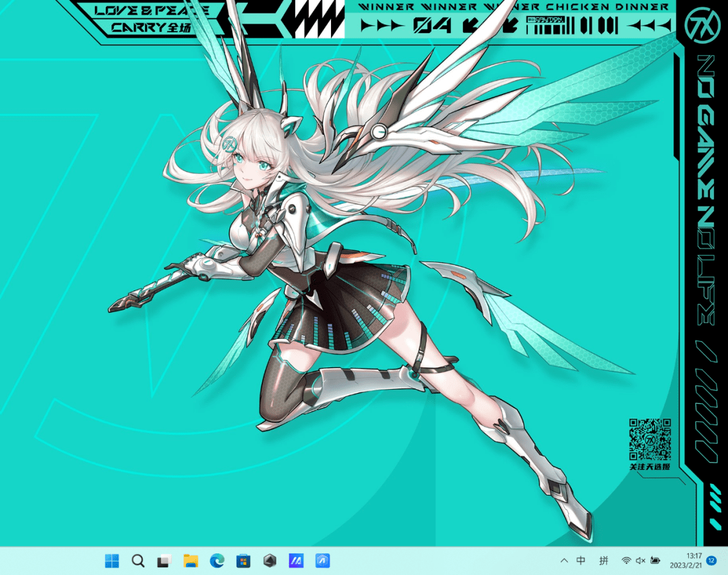Expand hidden system tray icons with the chevron
Viewport: 728px width, 575px height.
coord(564,560)
